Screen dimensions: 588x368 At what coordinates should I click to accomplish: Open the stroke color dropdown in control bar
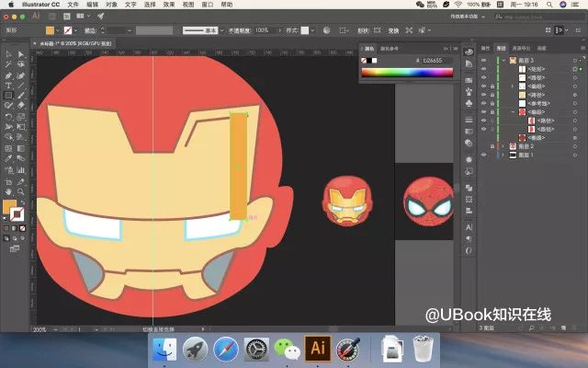click(75, 30)
